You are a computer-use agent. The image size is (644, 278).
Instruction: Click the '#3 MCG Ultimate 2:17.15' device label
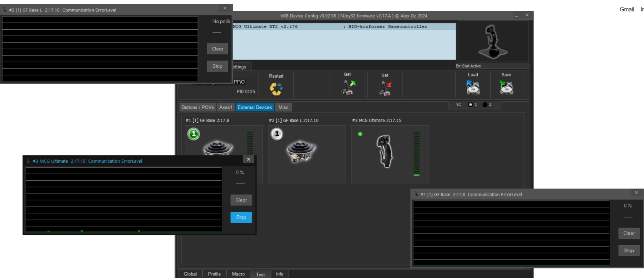(377, 121)
